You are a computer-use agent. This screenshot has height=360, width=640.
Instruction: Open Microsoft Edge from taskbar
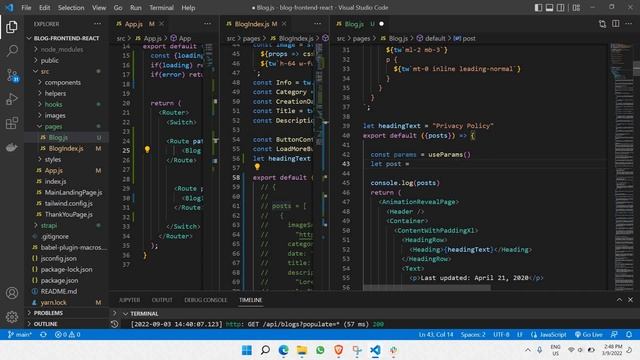[x=283, y=350]
